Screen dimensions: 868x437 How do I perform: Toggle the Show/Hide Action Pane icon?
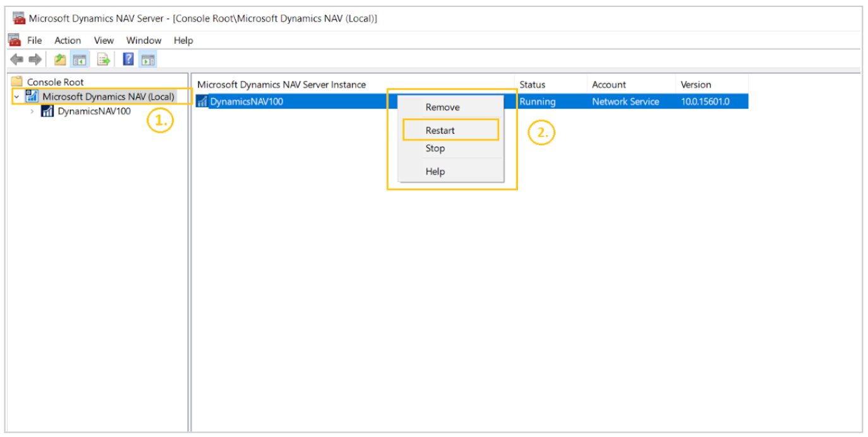pos(147,59)
